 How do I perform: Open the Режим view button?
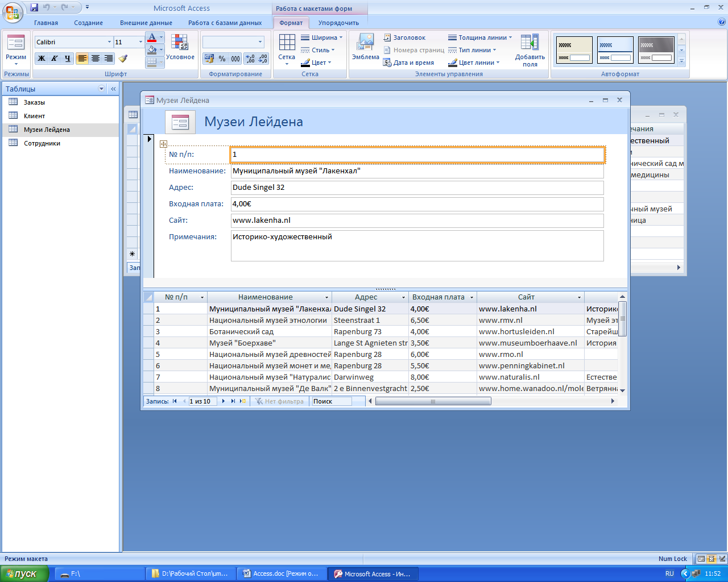click(x=16, y=50)
